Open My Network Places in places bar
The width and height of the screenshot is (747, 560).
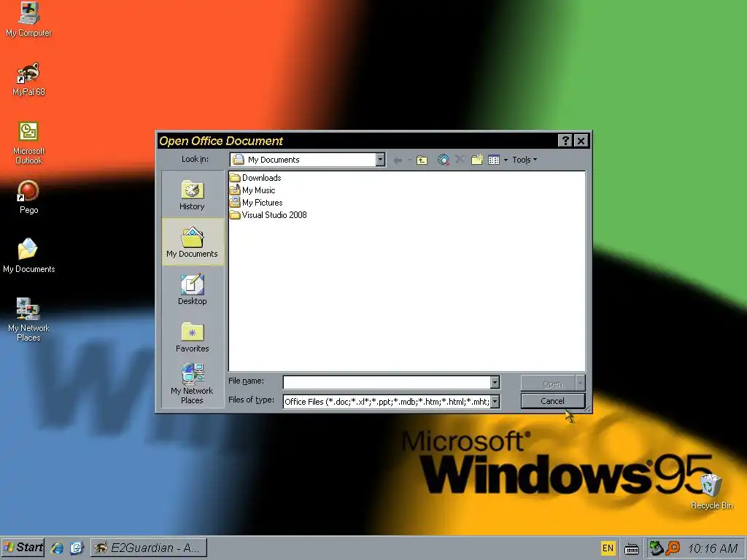tap(192, 384)
